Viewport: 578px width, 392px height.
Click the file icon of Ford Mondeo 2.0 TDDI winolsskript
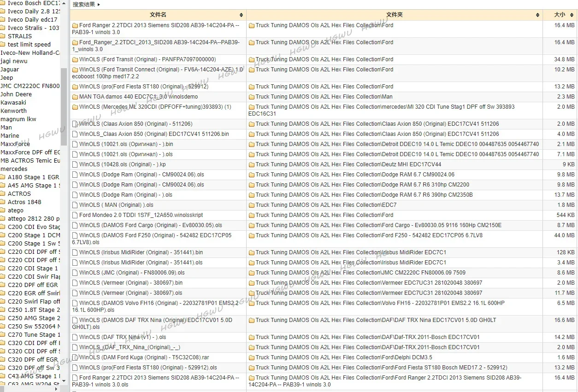coord(75,215)
